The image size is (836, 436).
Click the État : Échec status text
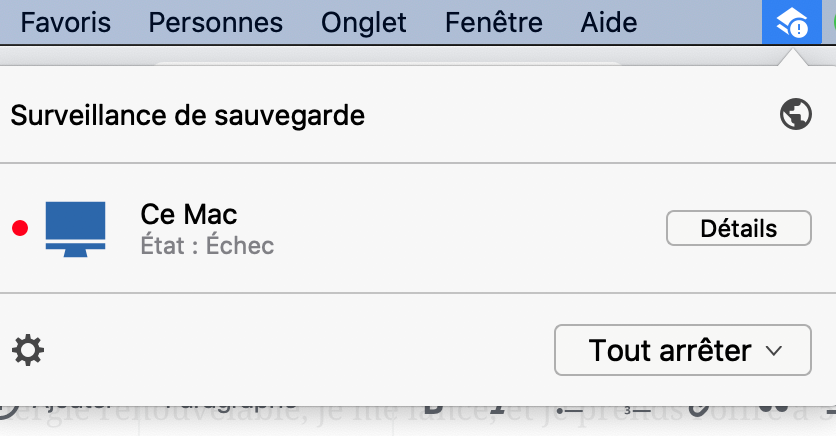point(207,246)
